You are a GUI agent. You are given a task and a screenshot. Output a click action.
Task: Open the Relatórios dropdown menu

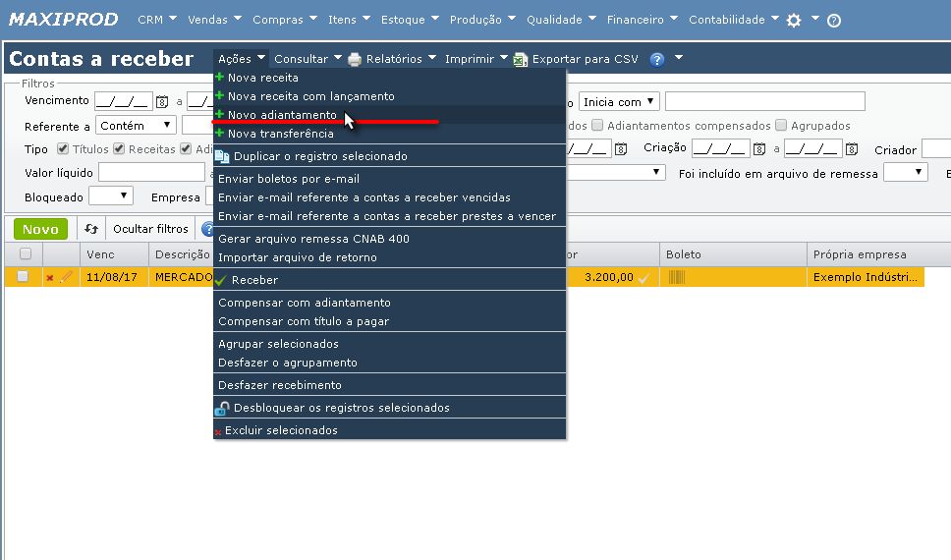[x=401, y=59]
